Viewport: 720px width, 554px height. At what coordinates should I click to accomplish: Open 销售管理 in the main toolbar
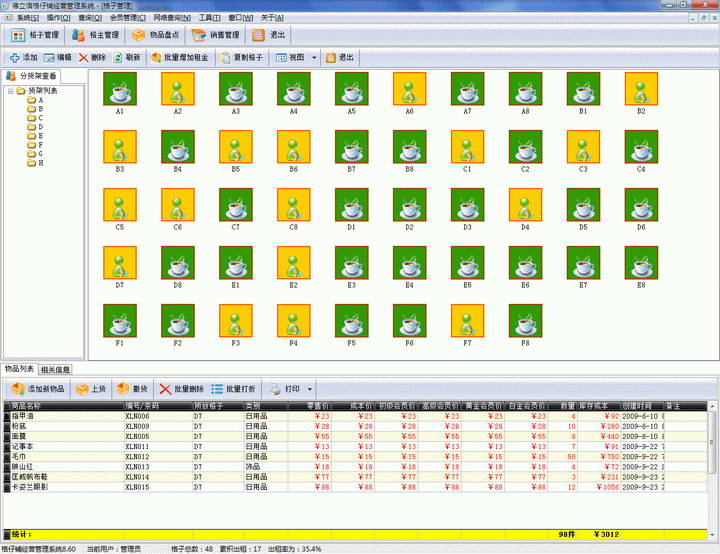[x=215, y=35]
